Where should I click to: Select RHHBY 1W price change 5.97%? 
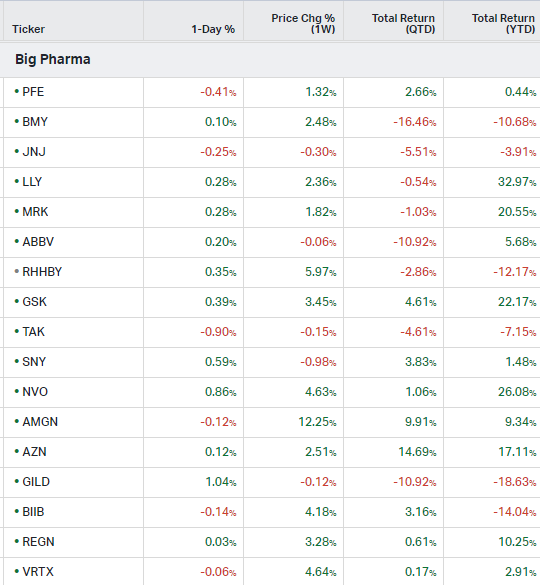(321, 272)
